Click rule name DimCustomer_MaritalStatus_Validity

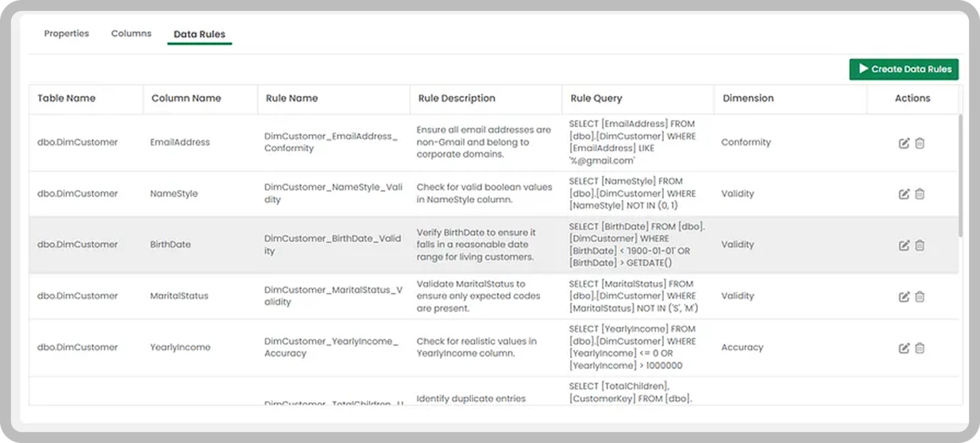coord(334,296)
